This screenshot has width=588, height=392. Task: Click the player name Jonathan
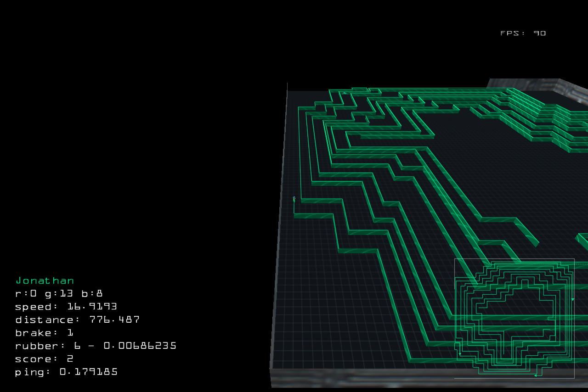[x=45, y=280]
